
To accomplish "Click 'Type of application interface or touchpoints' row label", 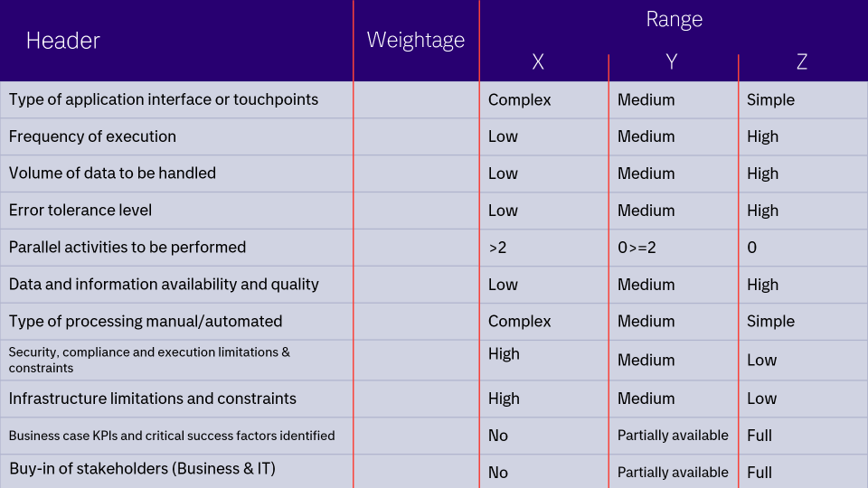I will pos(164,99).
